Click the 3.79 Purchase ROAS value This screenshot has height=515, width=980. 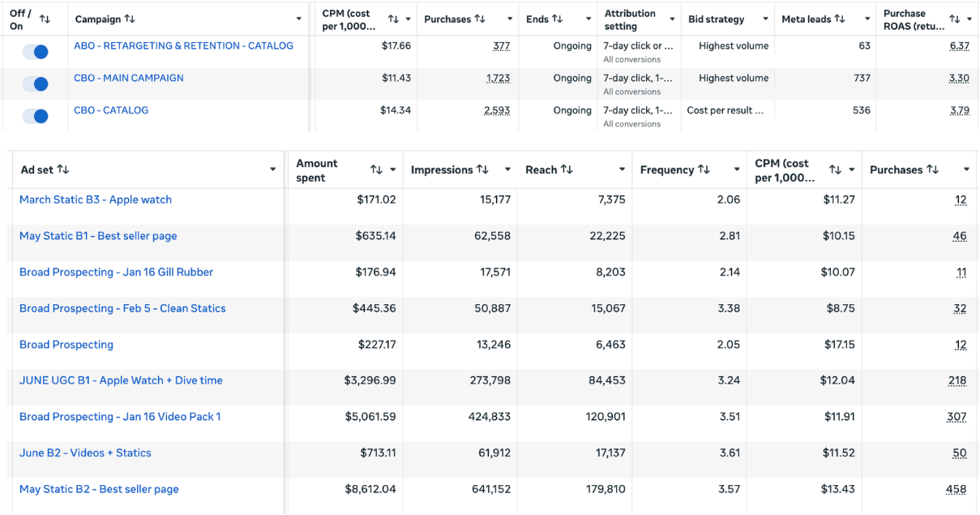(x=960, y=110)
